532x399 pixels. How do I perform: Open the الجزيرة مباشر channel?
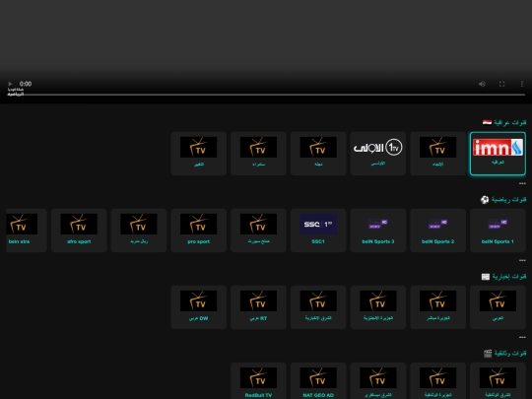(x=437, y=307)
